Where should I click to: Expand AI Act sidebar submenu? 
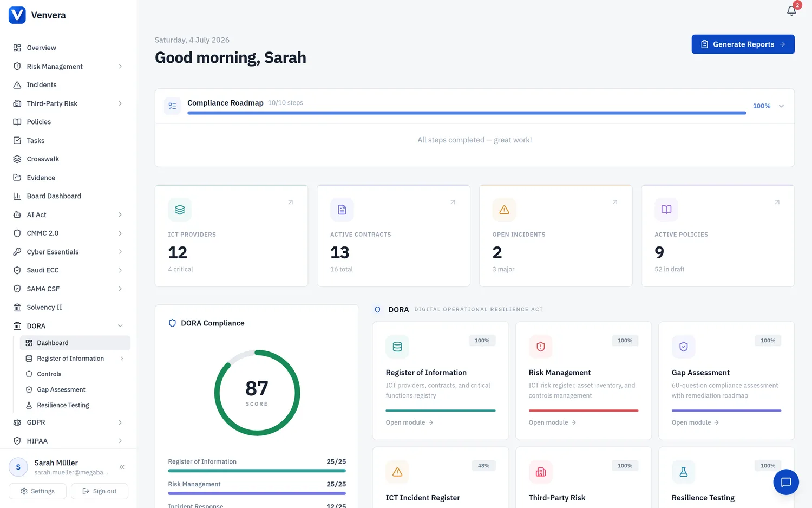[120, 215]
